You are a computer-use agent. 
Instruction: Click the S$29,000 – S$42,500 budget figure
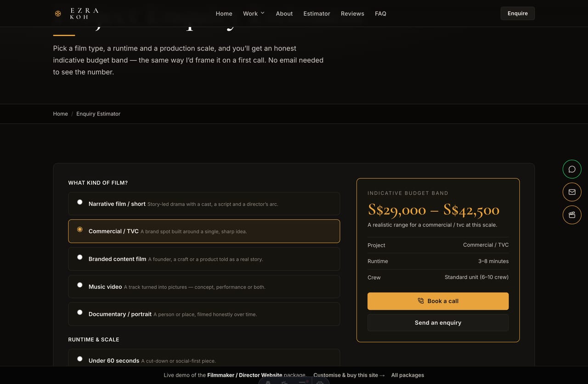433,210
